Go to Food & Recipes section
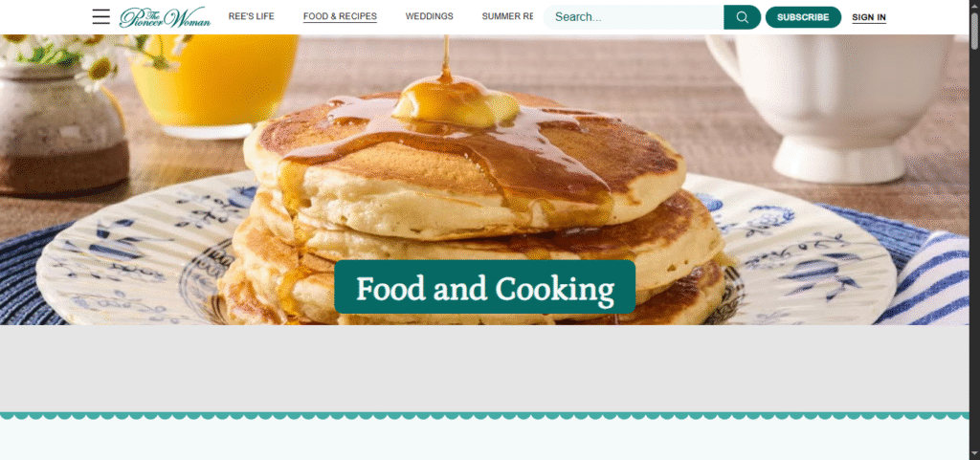 click(340, 17)
